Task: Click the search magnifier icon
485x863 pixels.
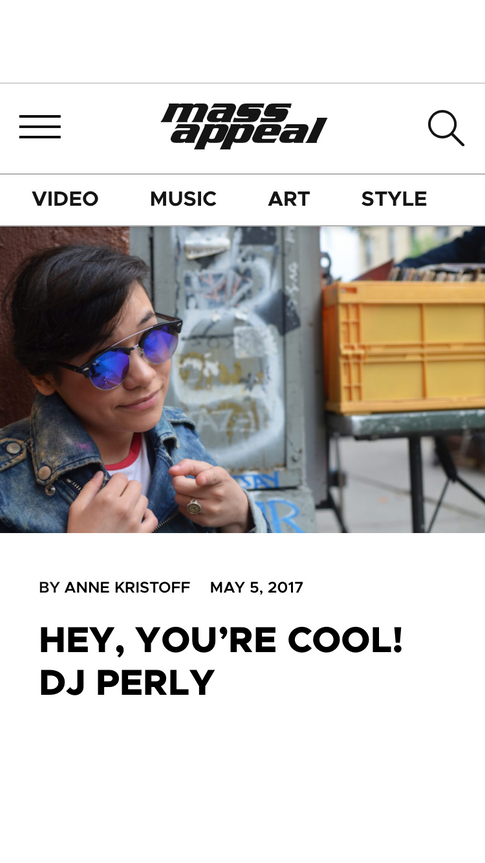Action: coord(446,128)
